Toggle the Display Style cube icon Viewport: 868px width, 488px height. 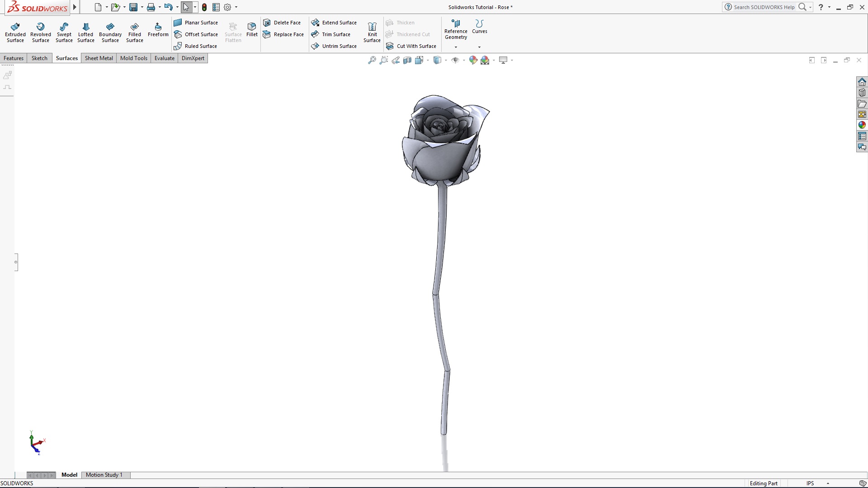(x=437, y=60)
